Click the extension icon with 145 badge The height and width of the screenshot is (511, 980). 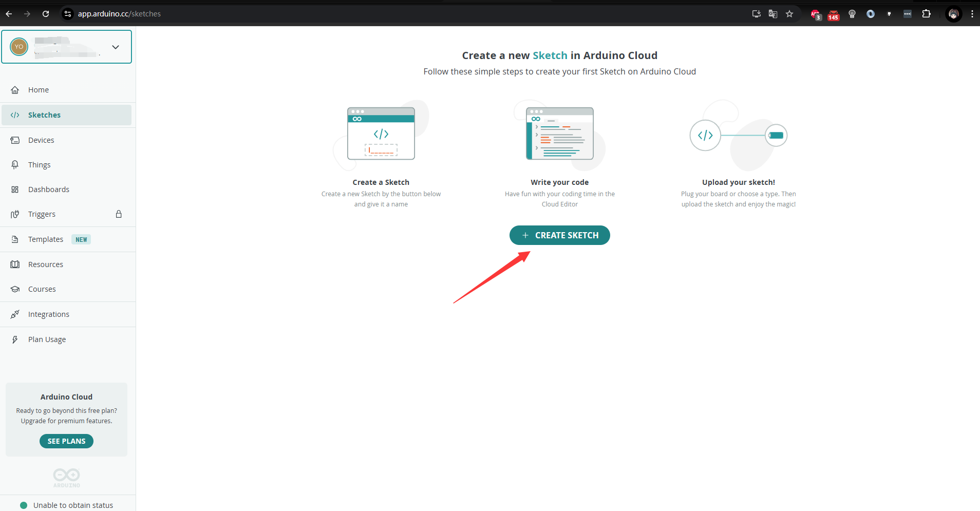(x=834, y=15)
